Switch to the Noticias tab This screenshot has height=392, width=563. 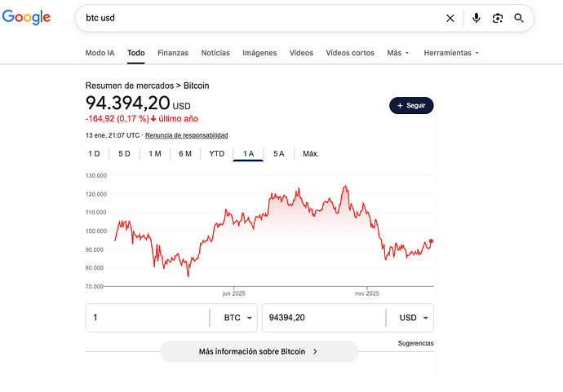click(215, 53)
